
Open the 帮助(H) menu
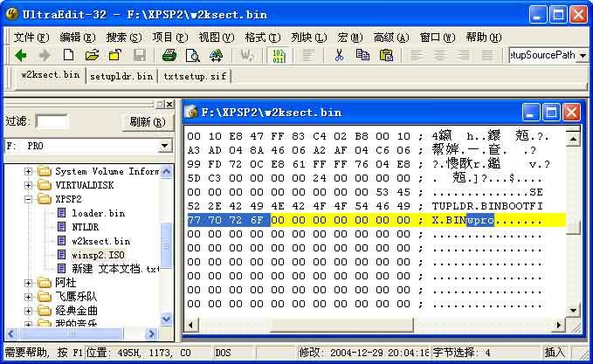pyautogui.click(x=483, y=38)
